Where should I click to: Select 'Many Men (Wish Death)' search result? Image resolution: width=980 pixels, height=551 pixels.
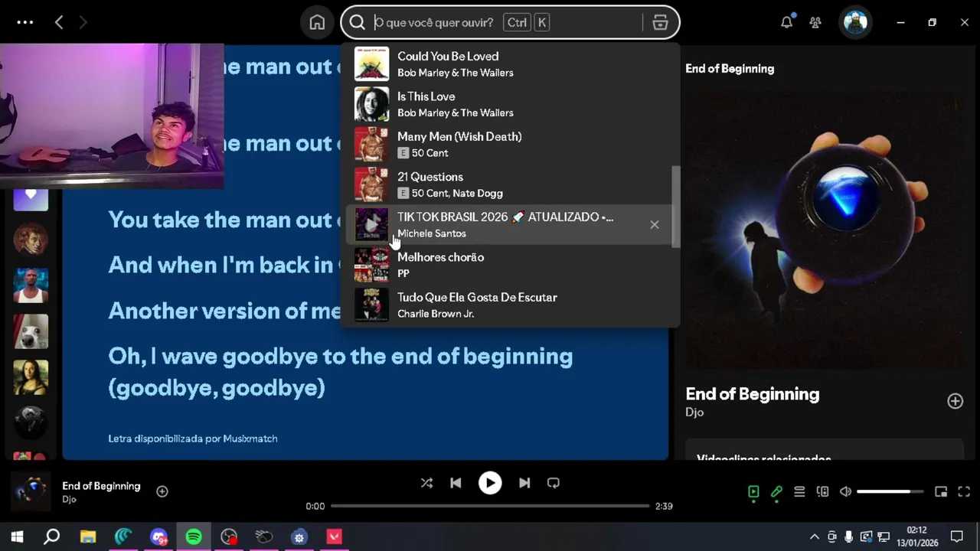click(509, 144)
